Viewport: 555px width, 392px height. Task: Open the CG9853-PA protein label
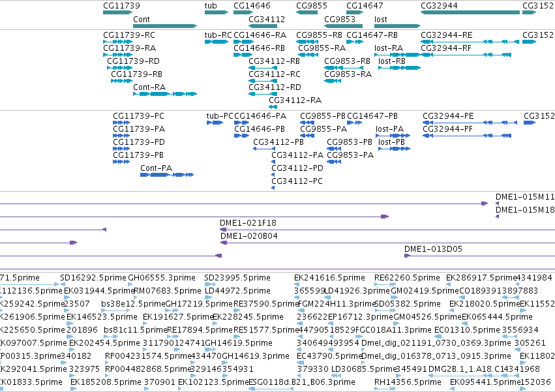(x=350, y=155)
